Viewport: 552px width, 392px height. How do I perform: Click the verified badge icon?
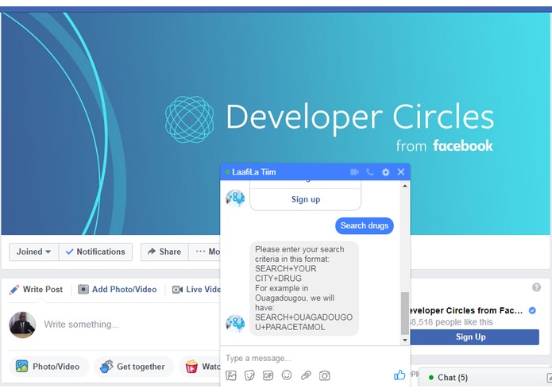tap(532, 310)
